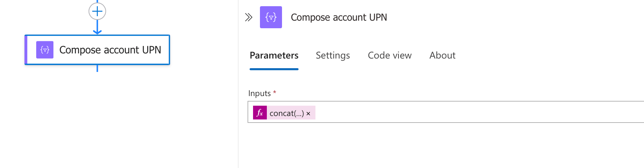
Task: Open the Settings tab
Action: click(x=333, y=55)
